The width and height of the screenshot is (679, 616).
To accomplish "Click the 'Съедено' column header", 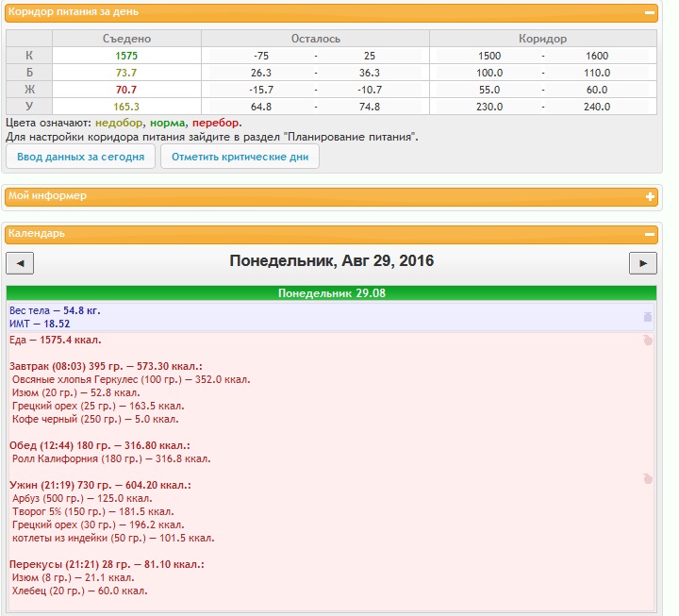I will [126, 39].
